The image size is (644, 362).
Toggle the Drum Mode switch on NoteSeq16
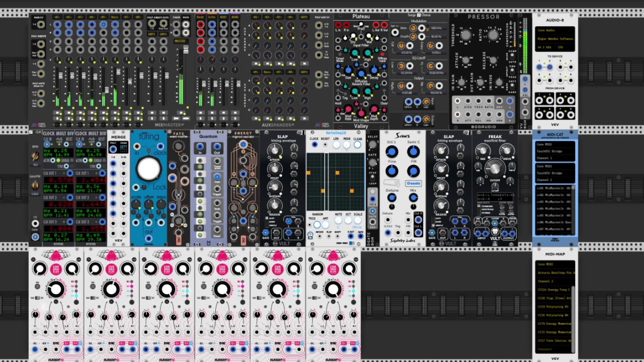tap(352, 243)
